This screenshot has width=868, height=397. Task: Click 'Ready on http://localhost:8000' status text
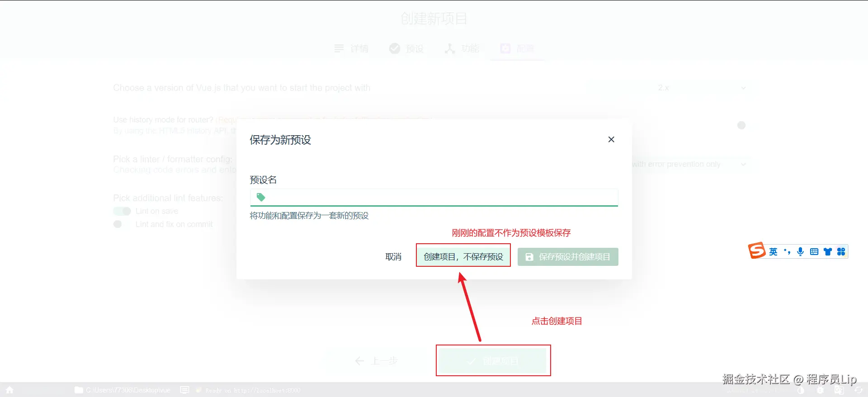[x=253, y=390]
